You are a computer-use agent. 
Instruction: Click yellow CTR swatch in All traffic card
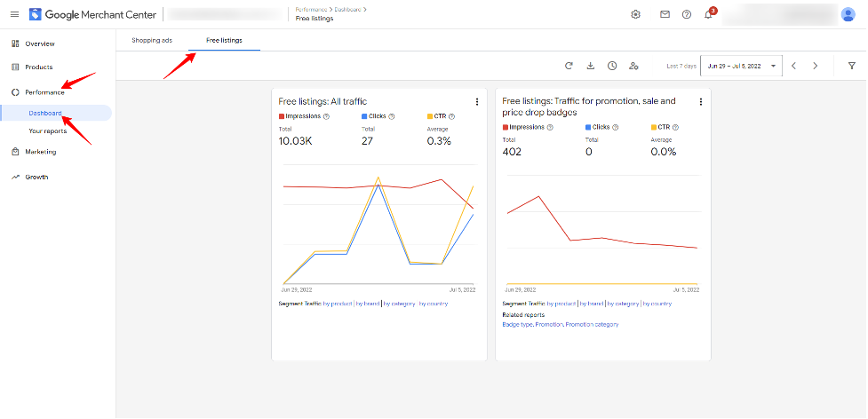(x=430, y=116)
